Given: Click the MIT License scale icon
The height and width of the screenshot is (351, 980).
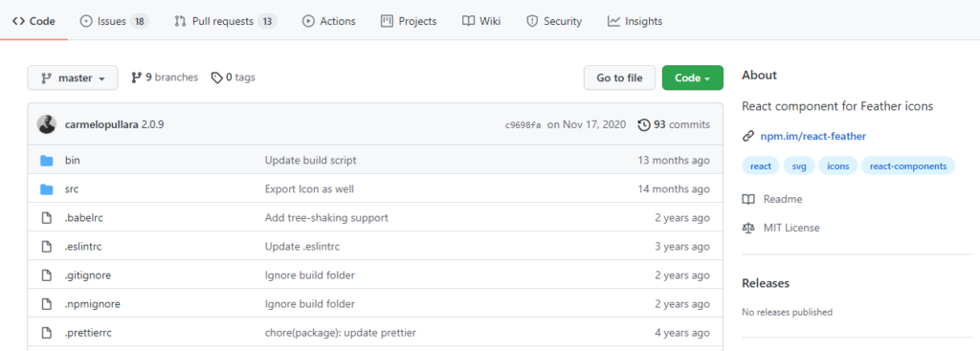Looking at the screenshot, I should coord(748,228).
